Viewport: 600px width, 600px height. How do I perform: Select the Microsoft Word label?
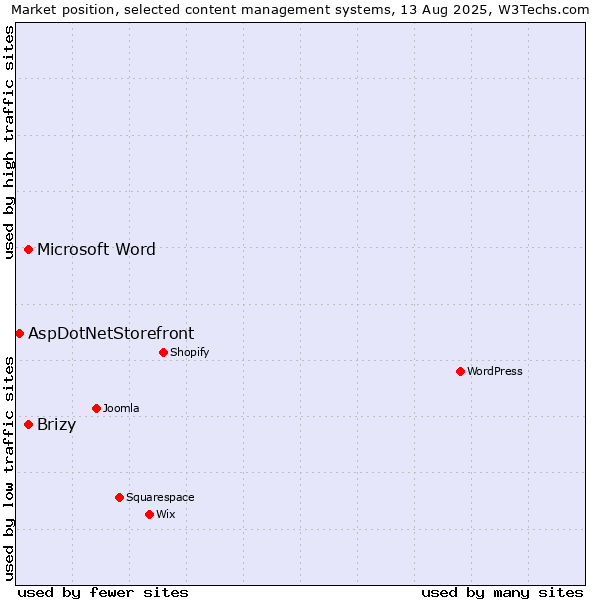tap(96, 249)
